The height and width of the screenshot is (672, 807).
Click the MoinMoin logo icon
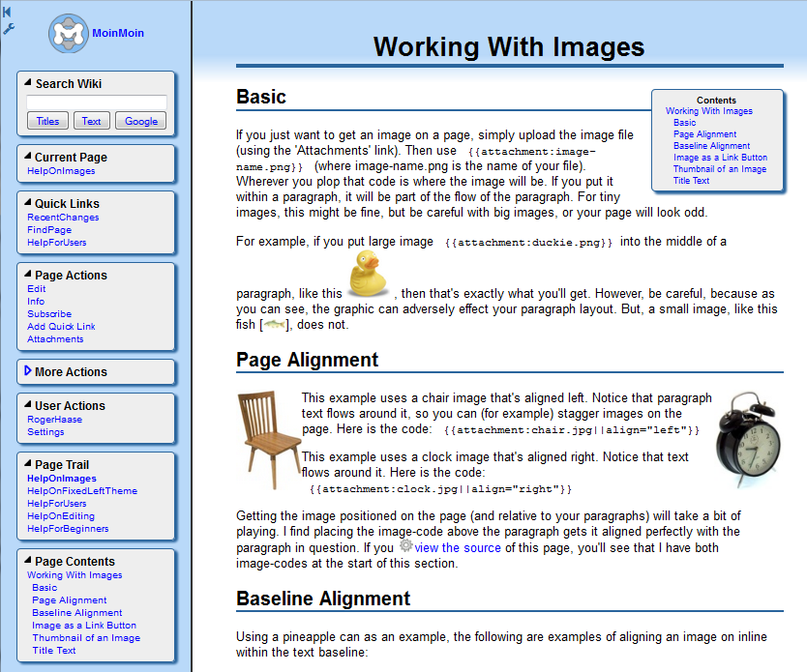(68, 34)
